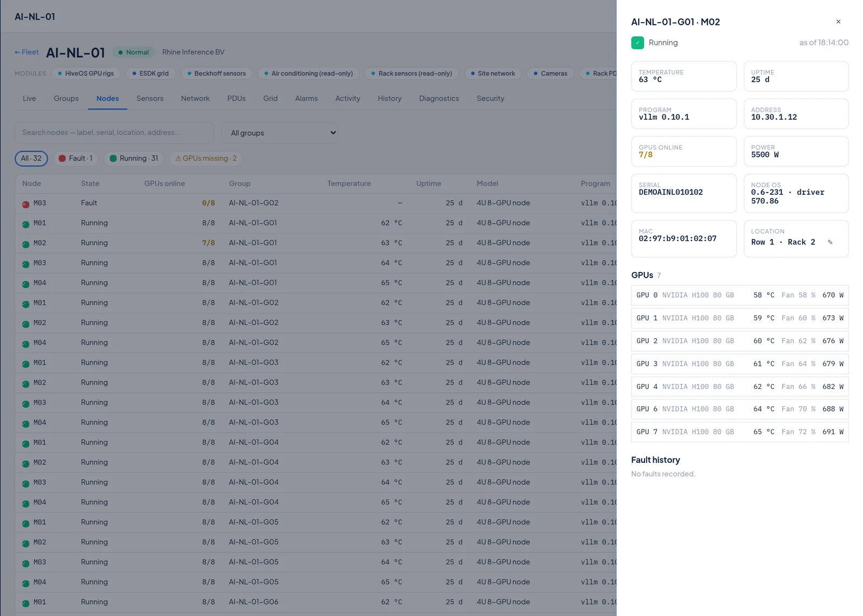Screen dimensions: 863x616
Task: Sort by the Uptime column header
Action: coord(429,184)
